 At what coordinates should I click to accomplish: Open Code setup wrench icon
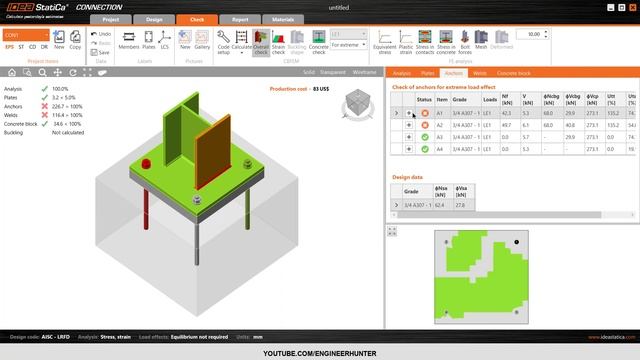point(223,42)
